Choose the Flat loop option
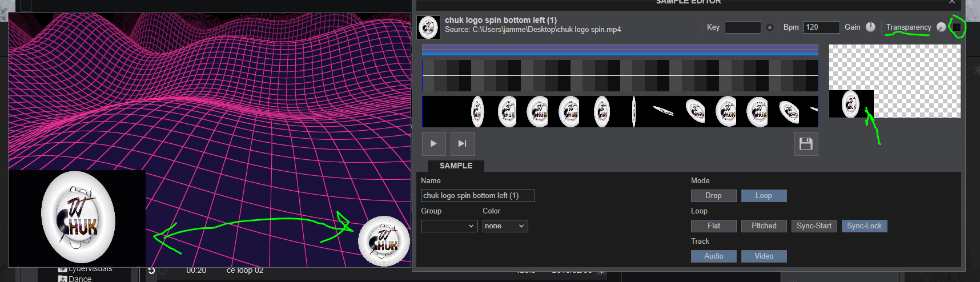980x282 pixels. pyautogui.click(x=713, y=226)
